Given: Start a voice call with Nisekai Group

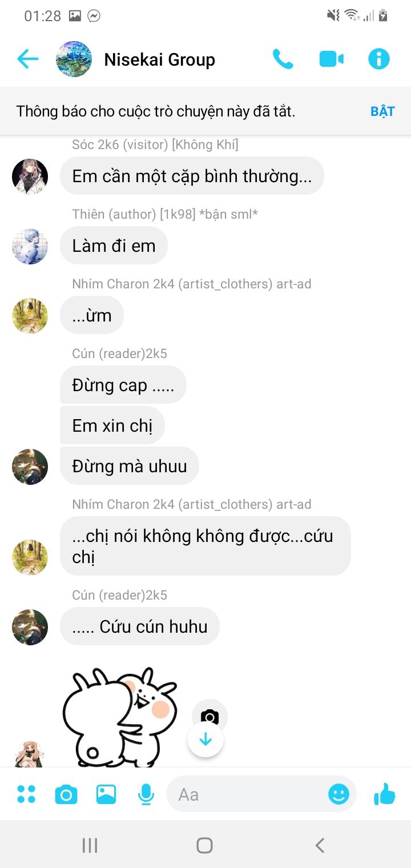Looking at the screenshot, I should pyautogui.click(x=283, y=59).
